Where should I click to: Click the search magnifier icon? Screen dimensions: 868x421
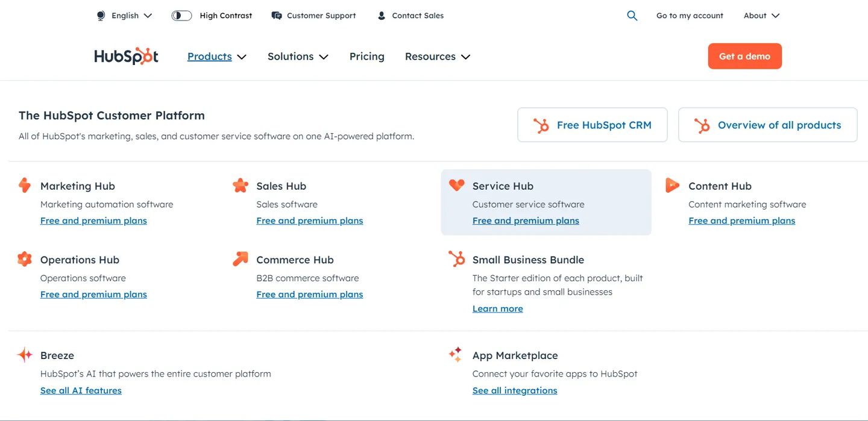point(632,16)
